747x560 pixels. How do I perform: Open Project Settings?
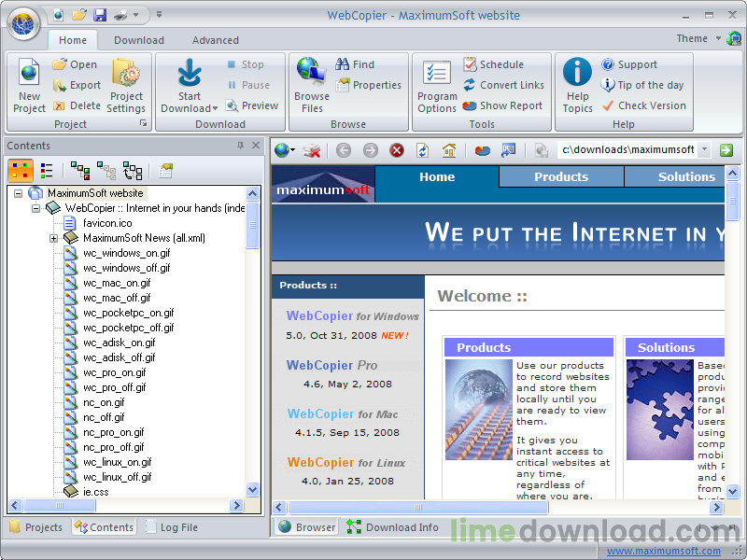[x=128, y=84]
